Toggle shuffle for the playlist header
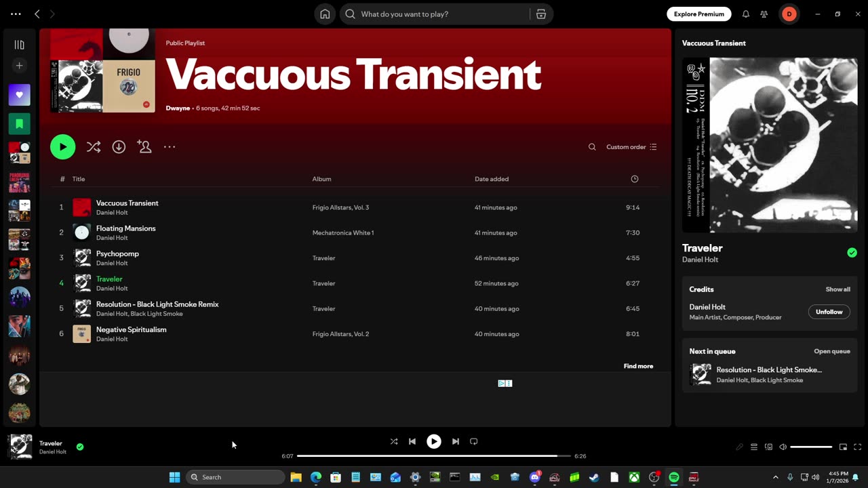Viewport: 868px width, 488px height. click(94, 147)
